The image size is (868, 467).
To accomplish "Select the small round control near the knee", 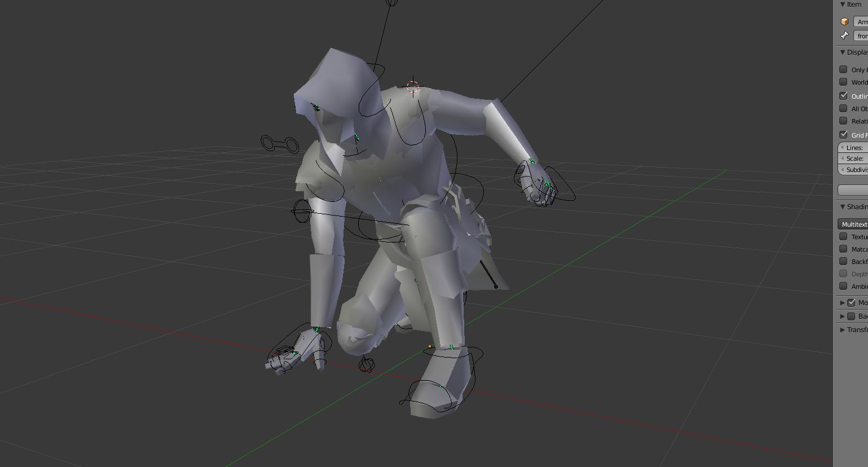I will tap(366, 365).
